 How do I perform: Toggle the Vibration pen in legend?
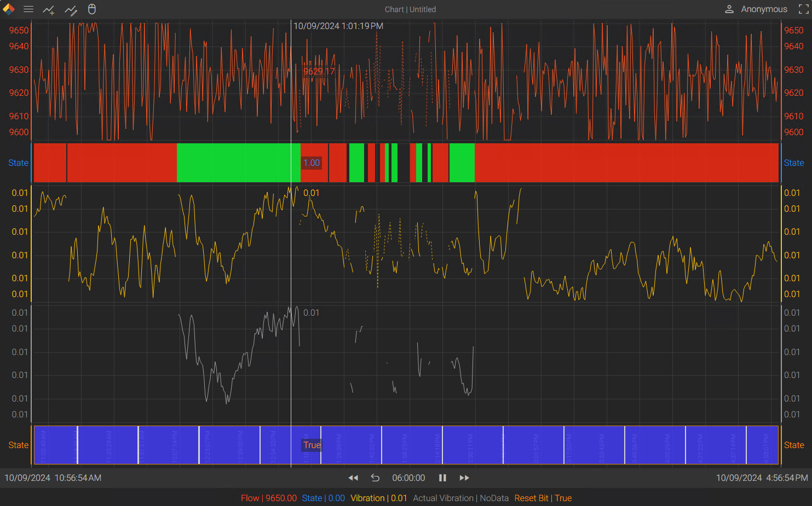(378, 498)
